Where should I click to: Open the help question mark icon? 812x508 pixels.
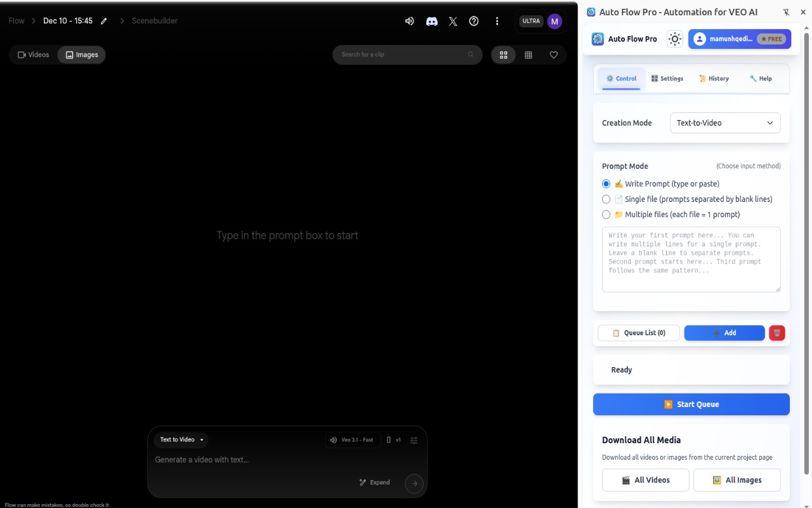point(474,21)
